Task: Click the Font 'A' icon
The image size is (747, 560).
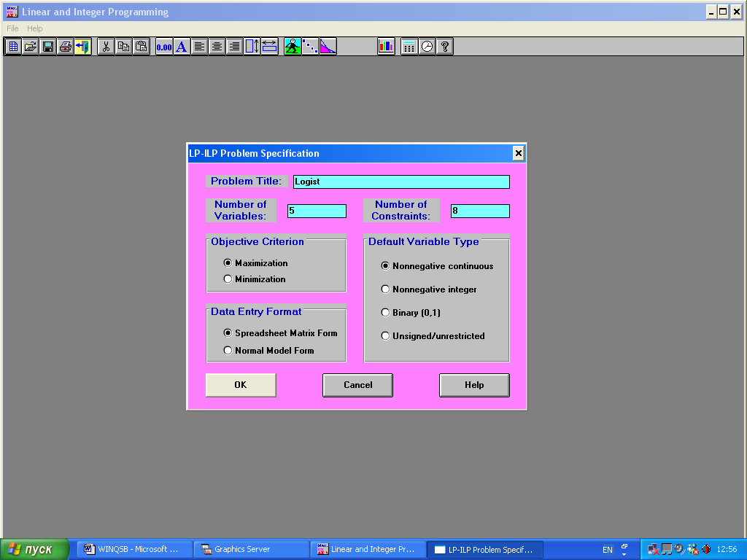Action: point(182,47)
